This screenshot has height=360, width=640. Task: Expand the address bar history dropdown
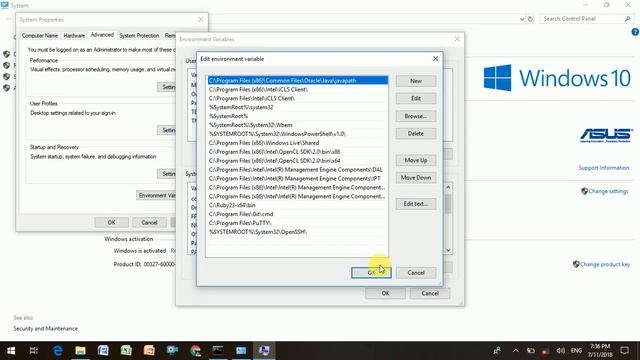click(522, 19)
